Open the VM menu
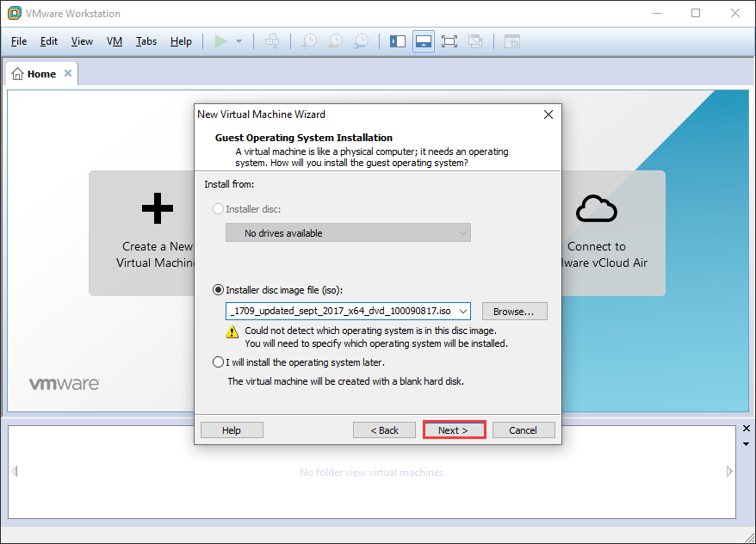Screen dimensions: 756x544 (115, 41)
